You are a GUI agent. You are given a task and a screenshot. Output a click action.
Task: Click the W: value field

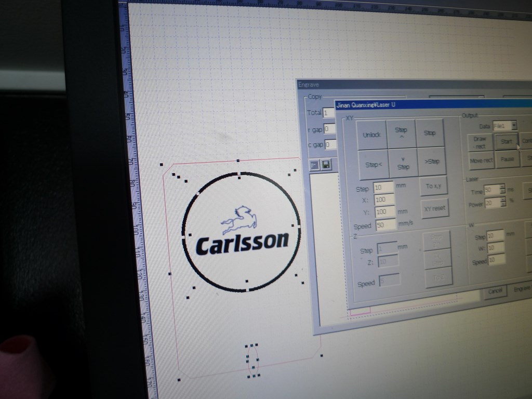pos(496,248)
